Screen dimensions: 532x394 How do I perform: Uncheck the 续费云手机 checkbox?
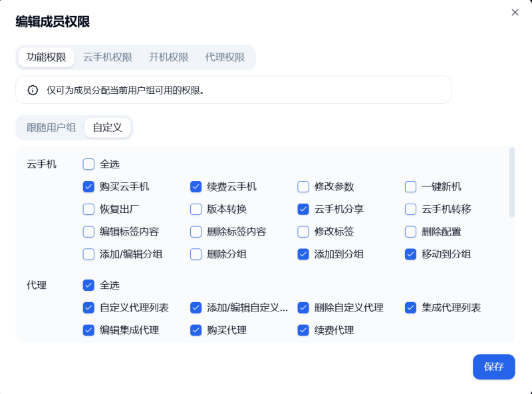pos(196,186)
